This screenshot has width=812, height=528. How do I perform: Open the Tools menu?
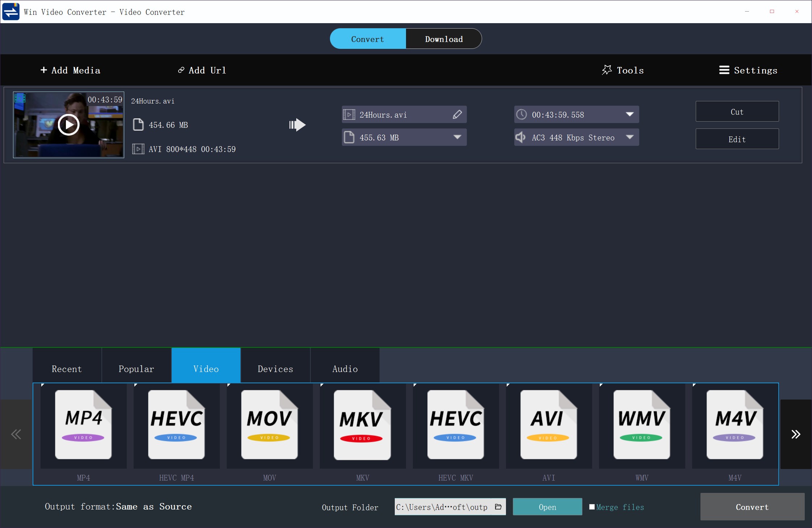623,70
